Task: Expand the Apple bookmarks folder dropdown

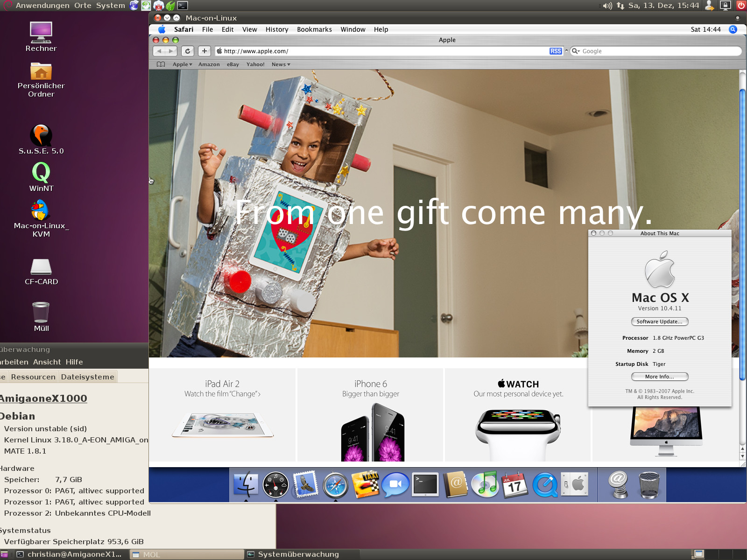Action: [183, 64]
